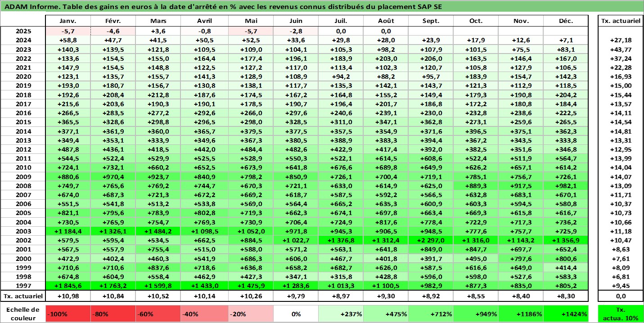This screenshot has height=323, width=644.
Task: Click the 'Echelle de couleur' label
Action: click(x=23, y=314)
